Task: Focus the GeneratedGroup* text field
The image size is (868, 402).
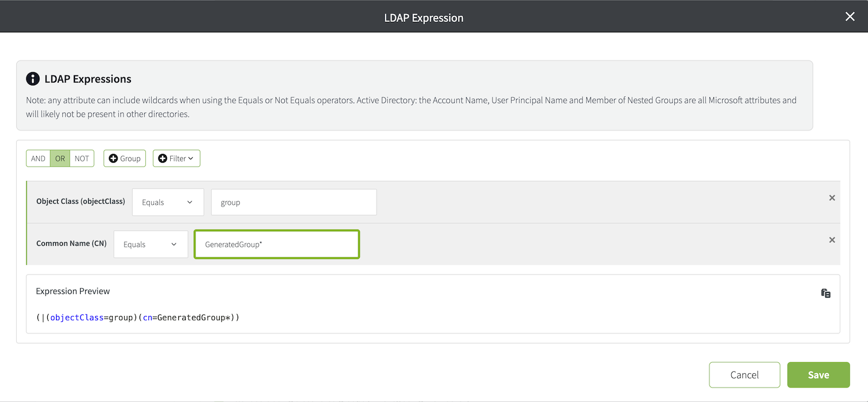Action: pos(277,245)
